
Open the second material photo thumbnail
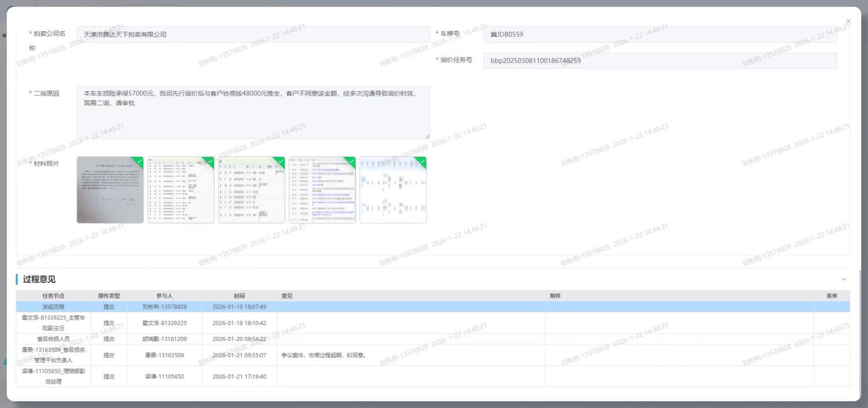tap(181, 190)
